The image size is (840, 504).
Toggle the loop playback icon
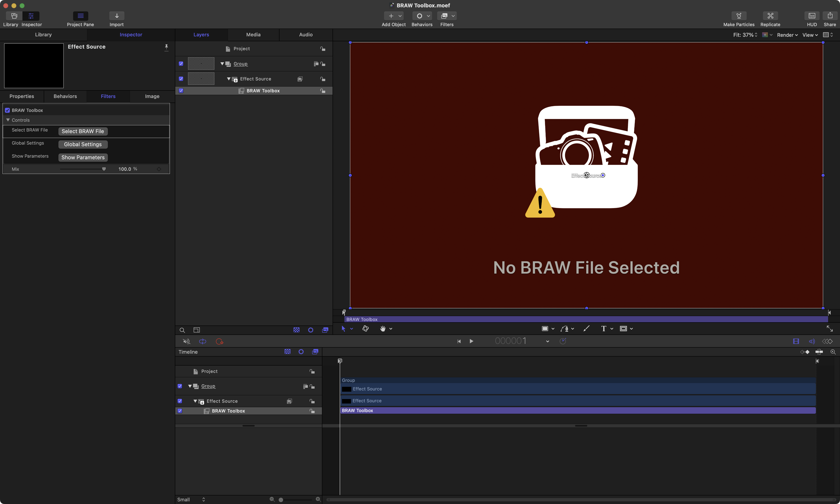[x=202, y=341]
